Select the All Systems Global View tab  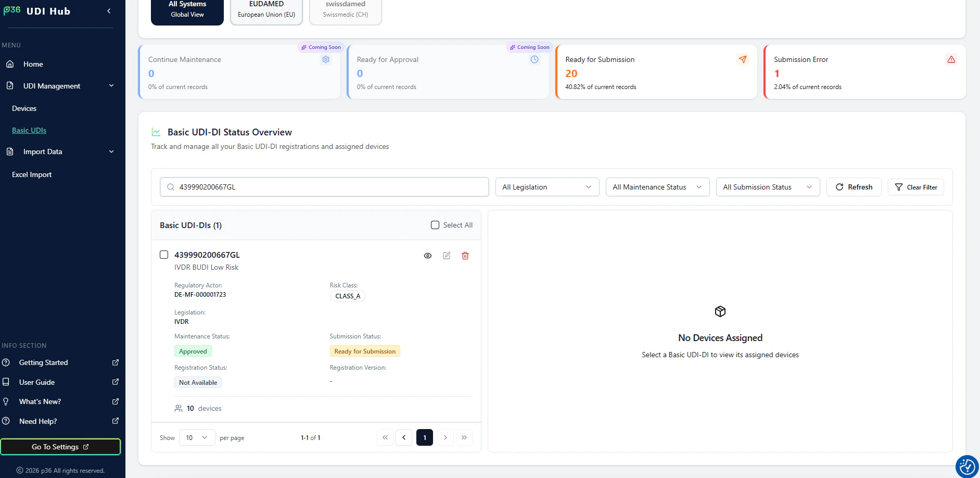187,9
